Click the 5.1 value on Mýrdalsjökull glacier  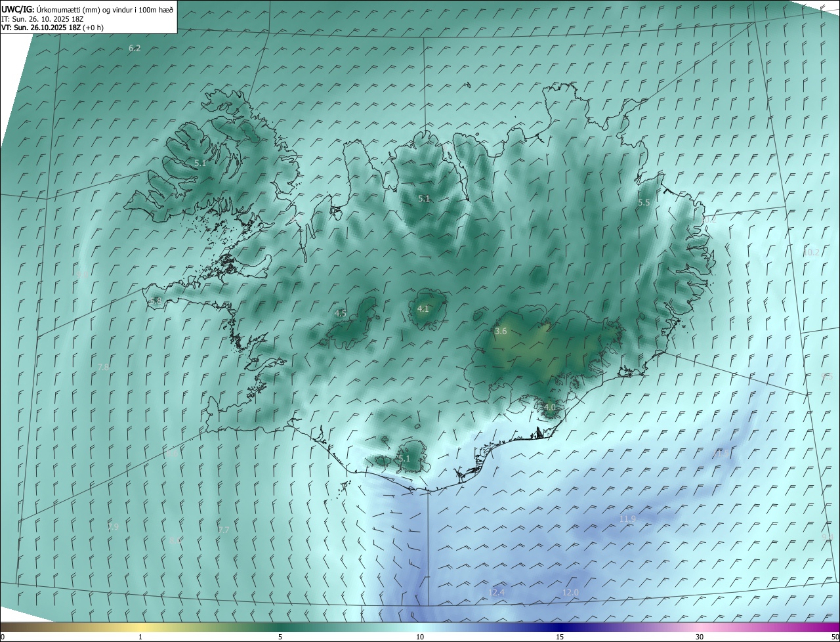[404, 458]
